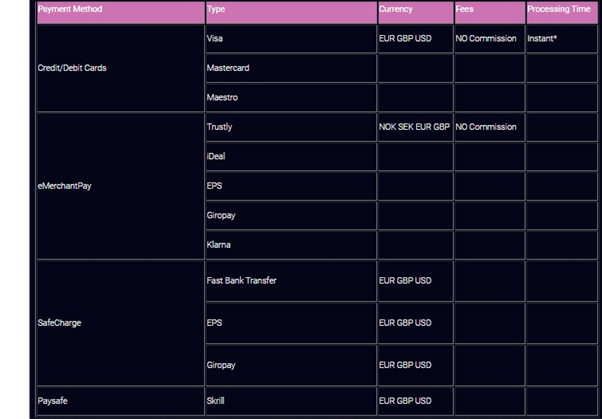Select the Skrill type cell
The height and width of the screenshot is (419, 602).
pos(291,401)
